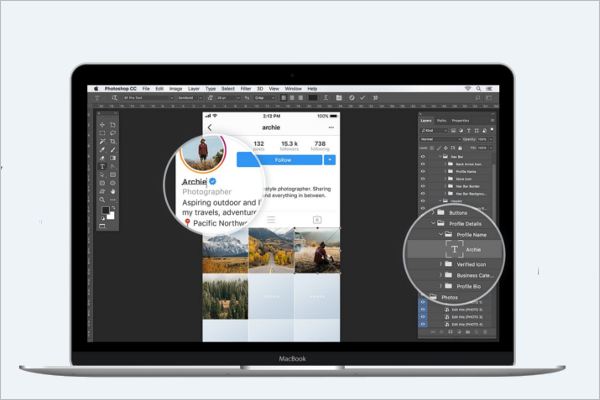Open the File menu
Viewport: 600px width, 400px height.
point(146,88)
